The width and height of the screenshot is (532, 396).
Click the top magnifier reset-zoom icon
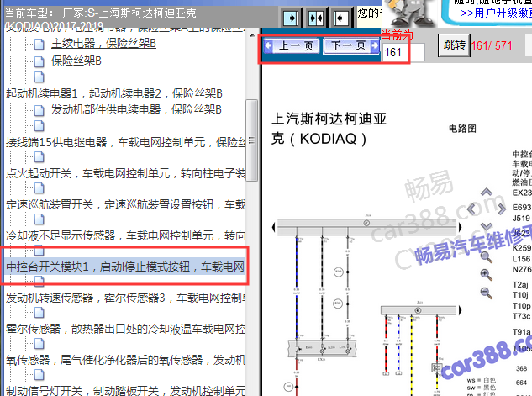click(x=487, y=257)
